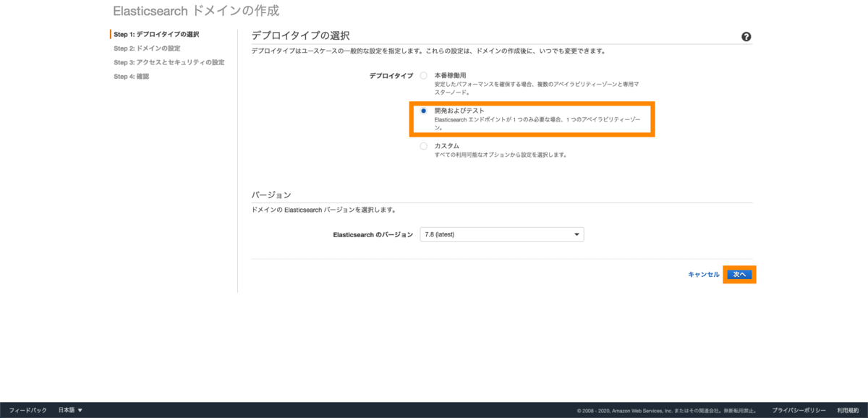The width and height of the screenshot is (868, 418).
Task: Click the 本番稼働用 description text
Action: 536,88
